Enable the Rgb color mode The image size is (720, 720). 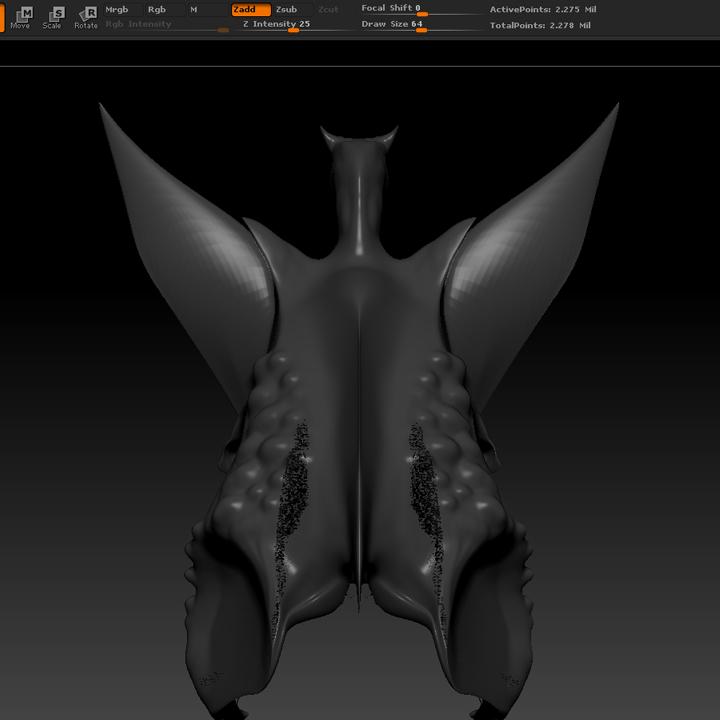pos(165,10)
